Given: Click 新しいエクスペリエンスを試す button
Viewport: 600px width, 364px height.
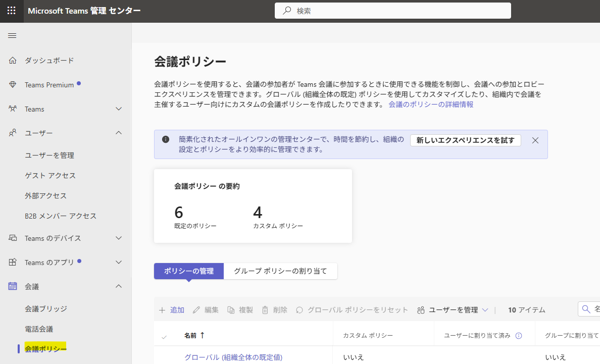Looking at the screenshot, I should (465, 140).
